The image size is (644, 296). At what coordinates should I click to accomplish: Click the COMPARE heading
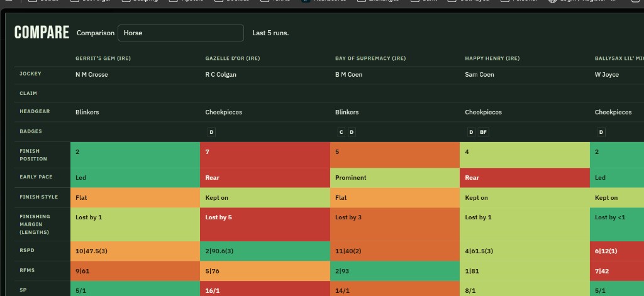tap(42, 33)
